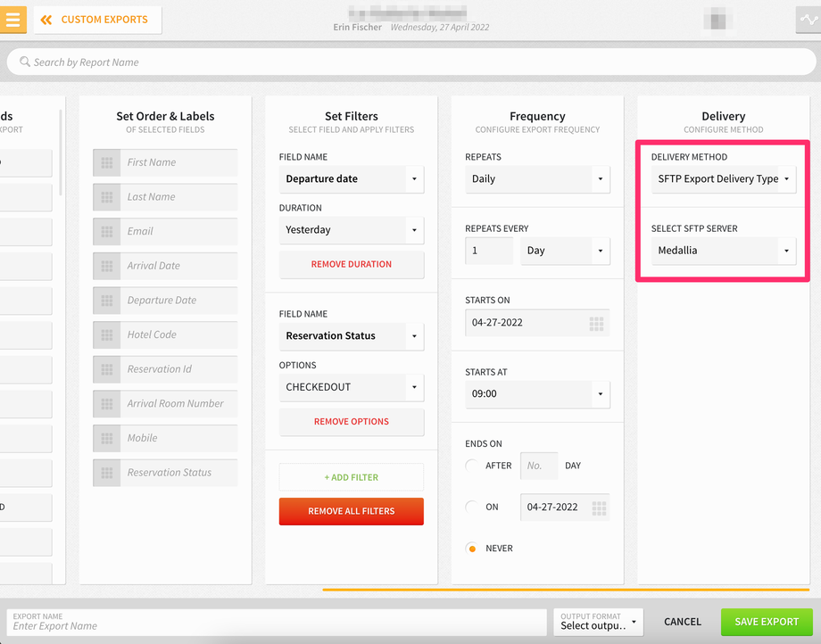The image size is (821, 644).
Task: Click the search magnifier icon
Action: point(25,62)
